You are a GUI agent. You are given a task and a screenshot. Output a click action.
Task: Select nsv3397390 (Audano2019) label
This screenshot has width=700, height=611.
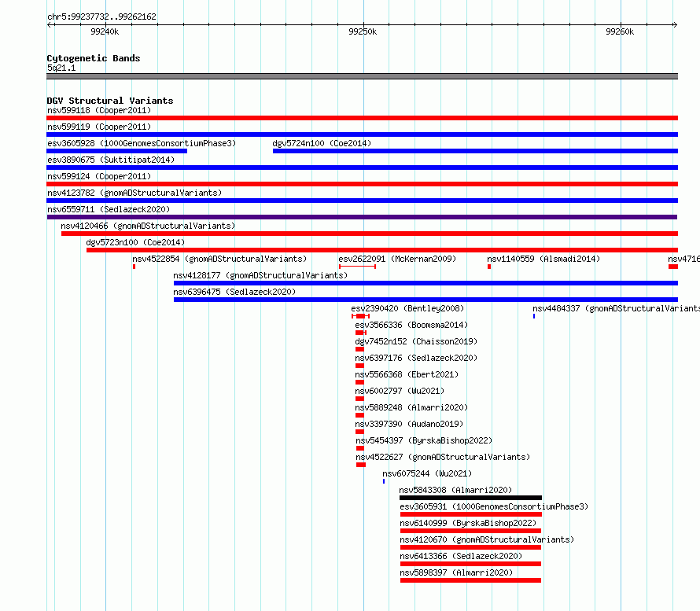[x=409, y=424]
